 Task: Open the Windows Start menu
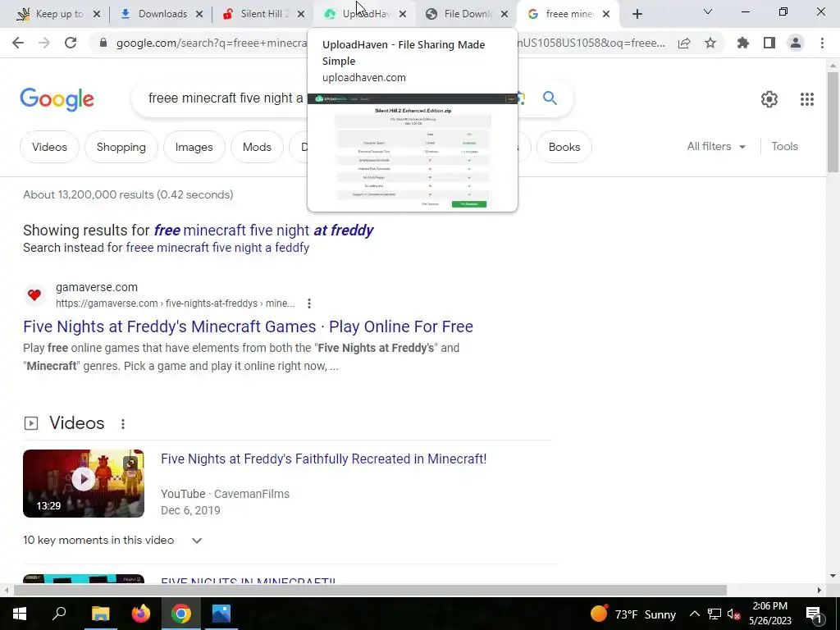click(x=20, y=614)
